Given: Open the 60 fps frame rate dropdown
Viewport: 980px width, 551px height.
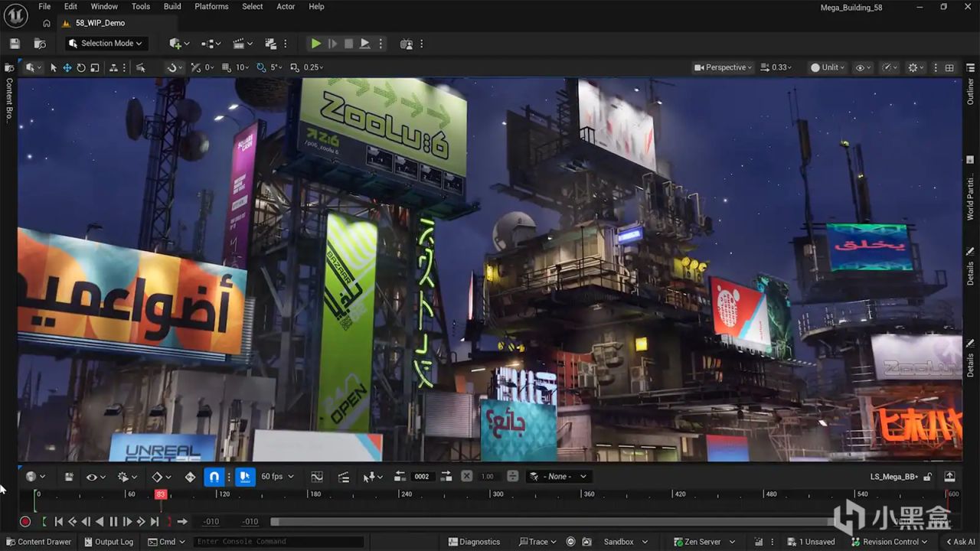Looking at the screenshot, I should coord(277,477).
